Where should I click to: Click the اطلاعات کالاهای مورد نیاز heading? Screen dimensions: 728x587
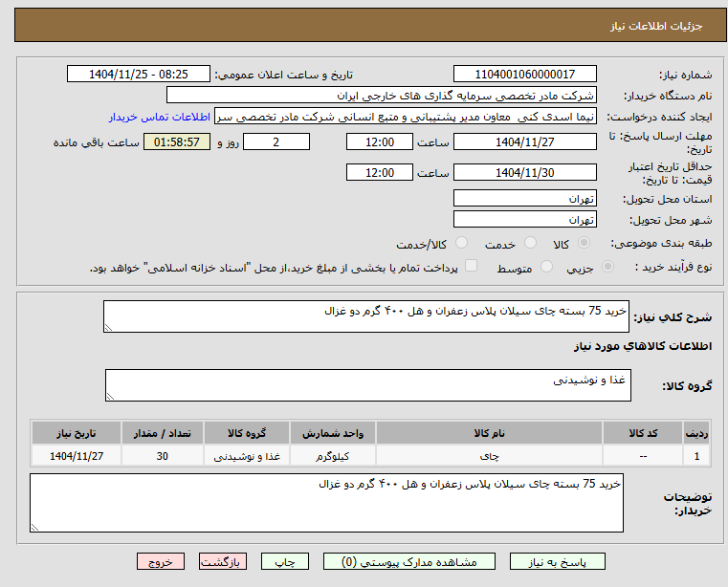pyautogui.click(x=643, y=346)
